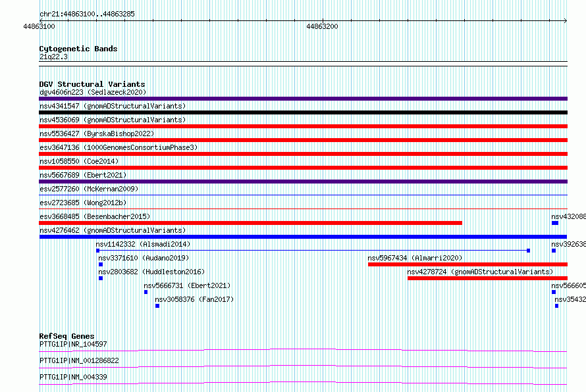Click the blue marker beneath cut-off nsv566605 label
The image size is (586, 392).
click(554, 292)
